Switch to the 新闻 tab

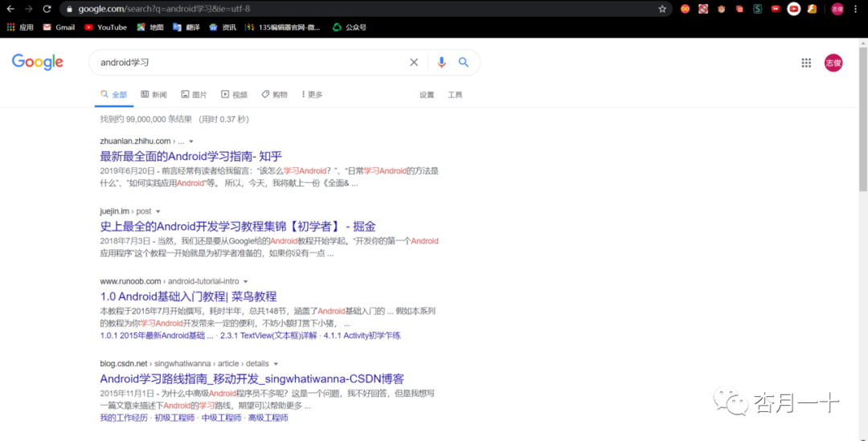tap(154, 95)
